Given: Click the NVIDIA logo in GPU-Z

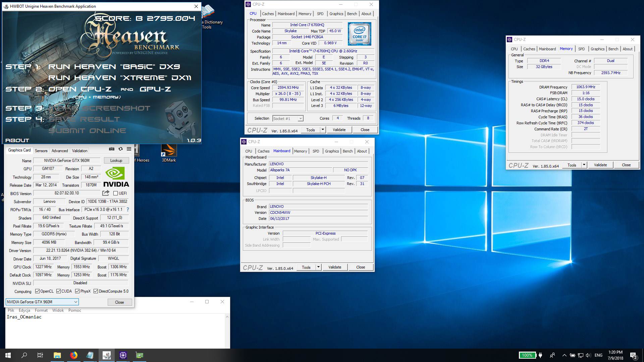Looking at the screenshot, I should [x=116, y=177].
